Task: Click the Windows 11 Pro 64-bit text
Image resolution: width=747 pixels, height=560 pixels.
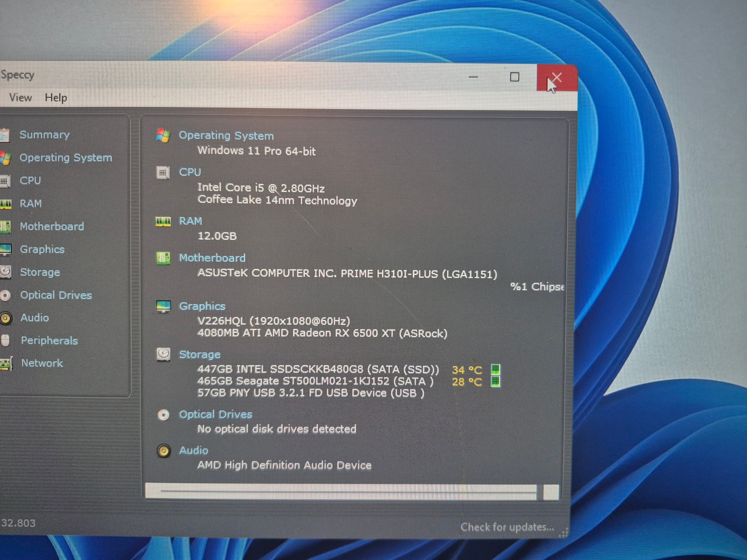Action: point(256,151)
